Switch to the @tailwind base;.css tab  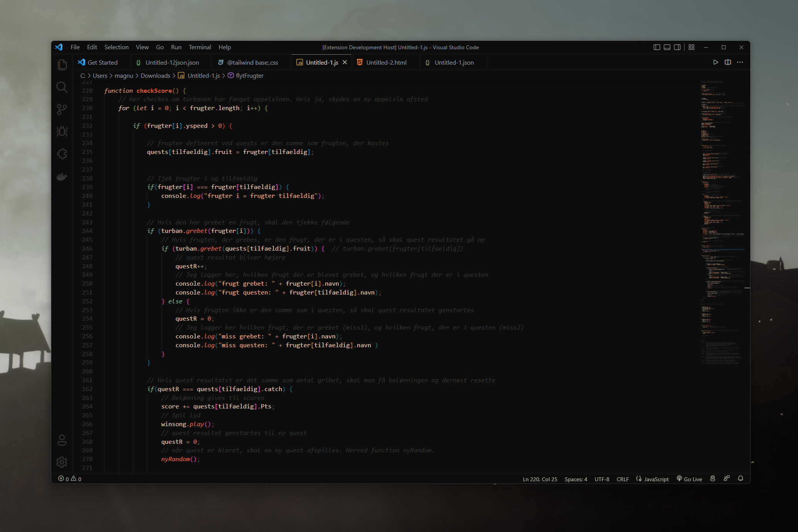pyautogui.click(x=251, y=62)
